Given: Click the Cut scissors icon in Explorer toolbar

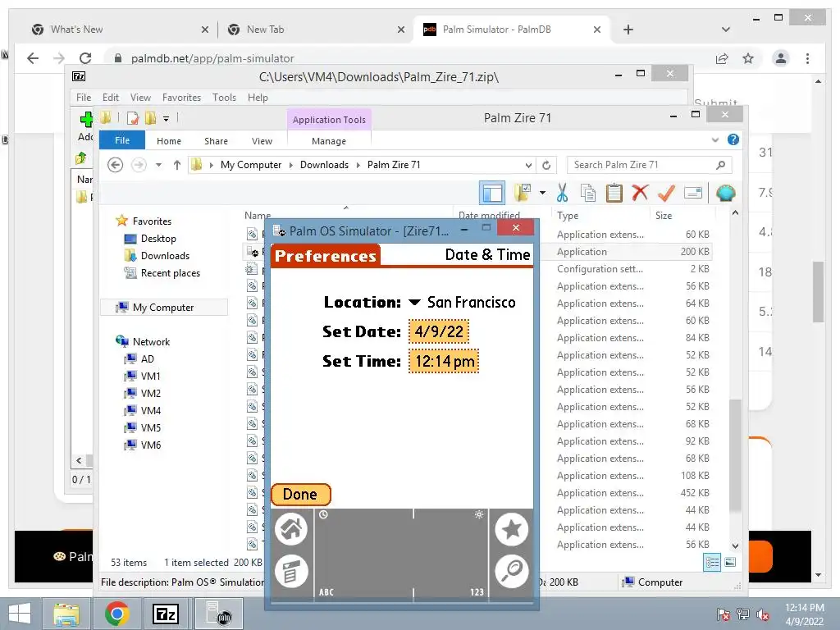Looking at the screenshot, I should tap(562, 193).
